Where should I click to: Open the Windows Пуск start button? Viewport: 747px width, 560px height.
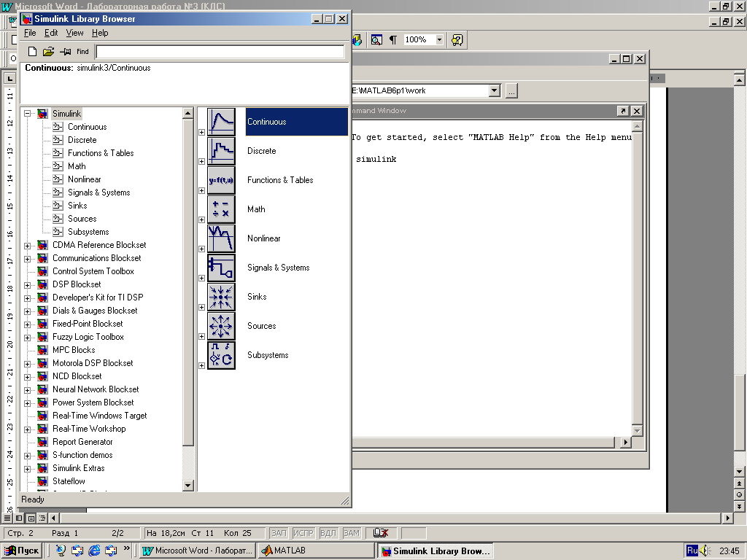pyautogui.click(x=22, y=551)
